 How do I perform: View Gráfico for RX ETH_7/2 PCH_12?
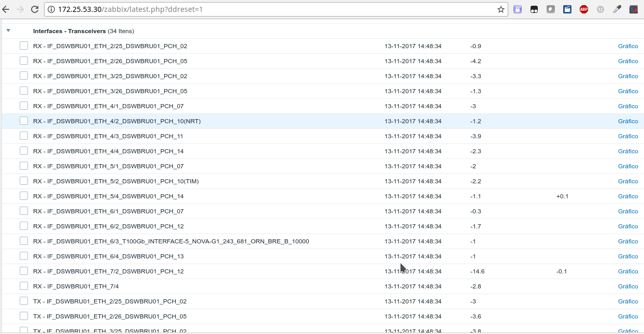[628, 271]
